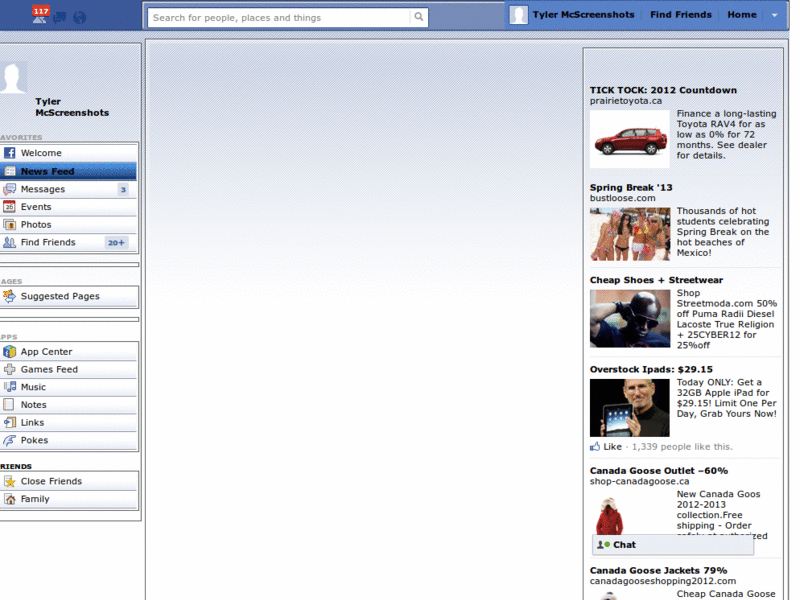Click the Messages count badge 3
This screenshot has width=800, height=600.
click(x=123, y=190)
